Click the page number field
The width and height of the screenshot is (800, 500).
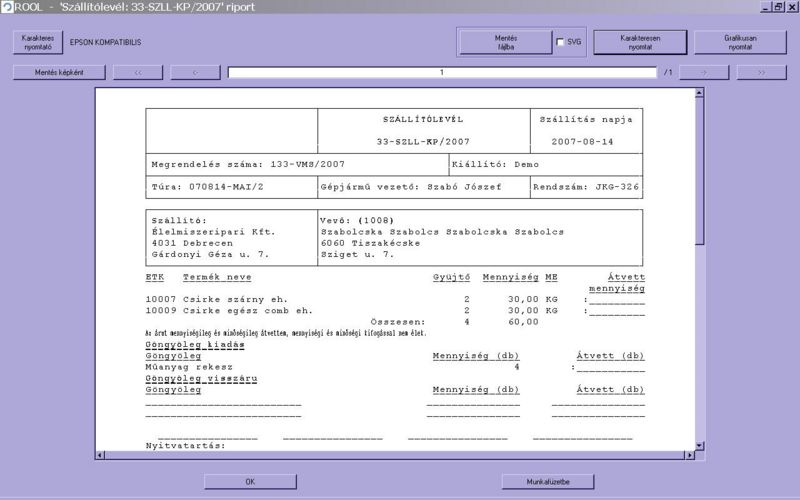click(x=441, y=72)
